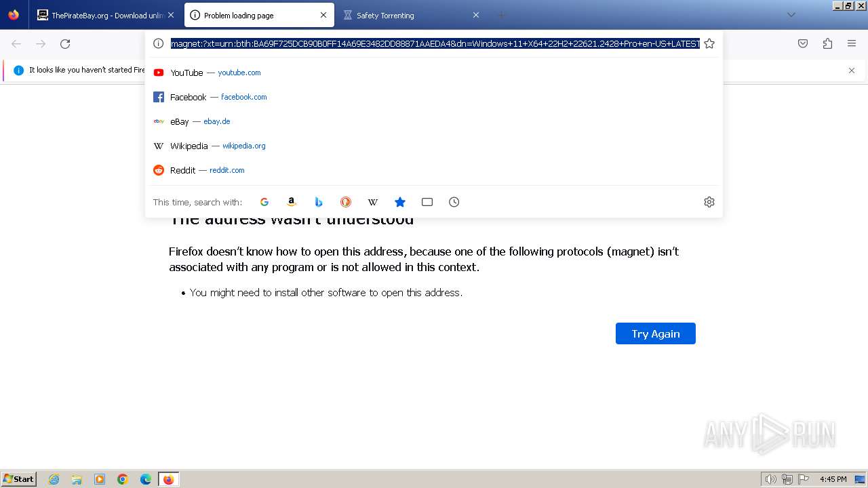
Task: Click the info icon in notification bar
Action: point(18,70)
